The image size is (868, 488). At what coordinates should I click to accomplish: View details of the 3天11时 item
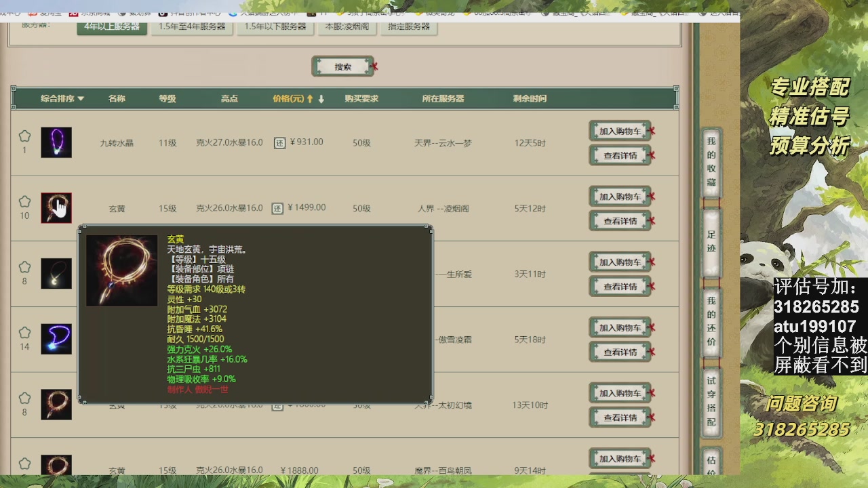pos(620,287)
